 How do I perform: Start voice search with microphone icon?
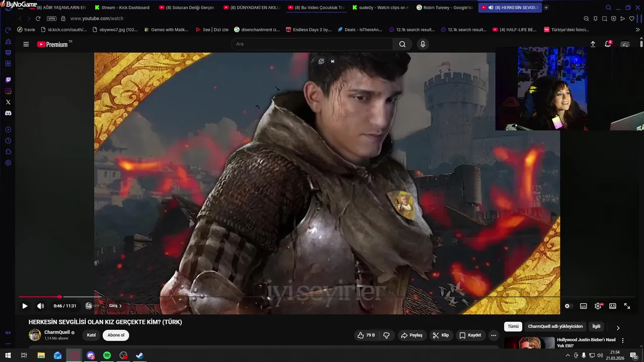(x=423, y=44)
